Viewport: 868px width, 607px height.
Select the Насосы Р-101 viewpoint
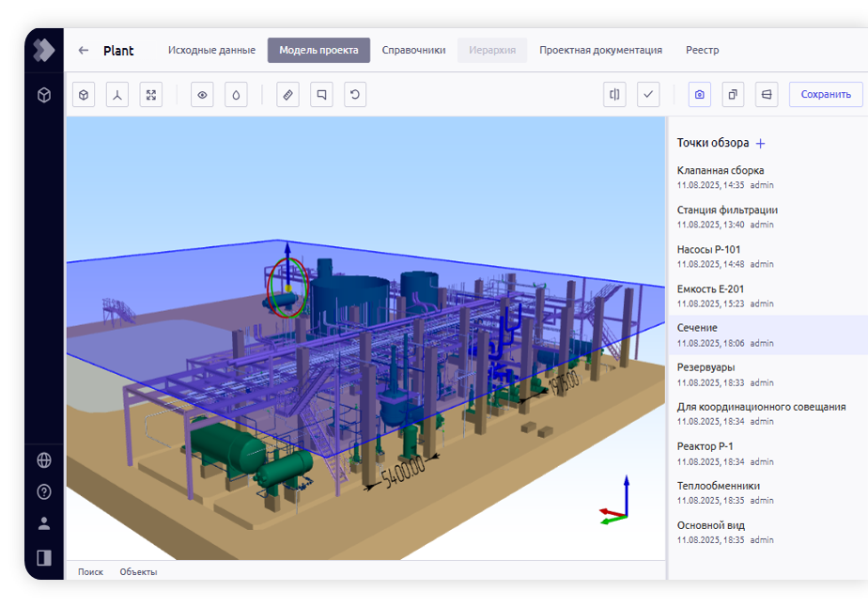(x=768, y=257)
